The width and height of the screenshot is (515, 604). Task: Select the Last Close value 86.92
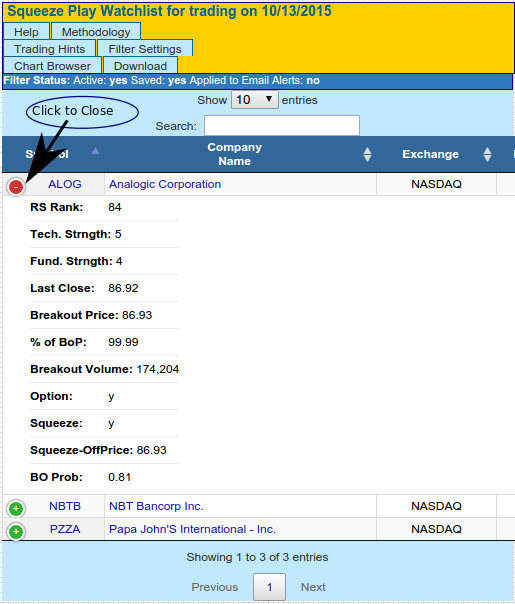pos(123,288)
